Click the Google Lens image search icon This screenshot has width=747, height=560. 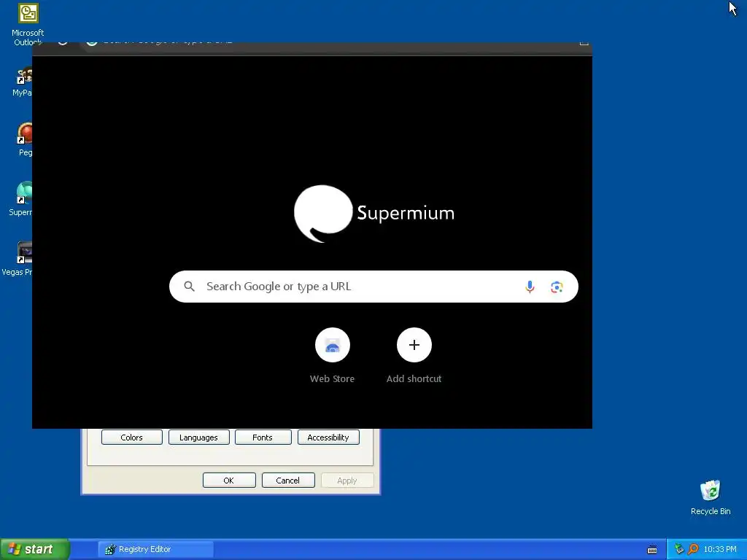(x=557, y=287)
